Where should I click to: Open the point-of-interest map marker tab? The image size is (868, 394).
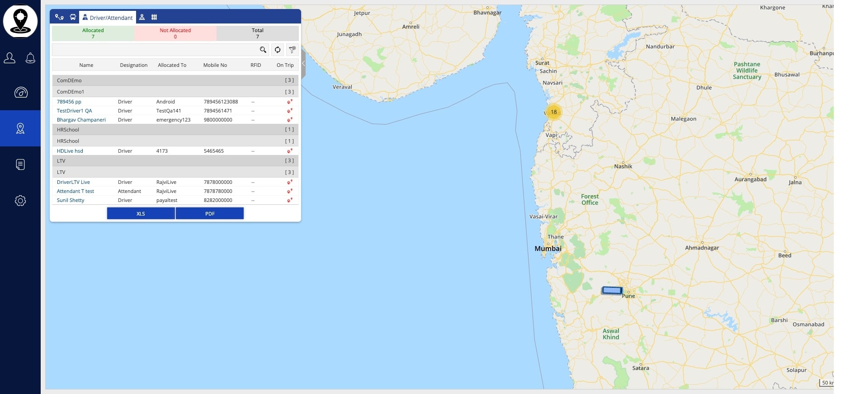[x=142, y=17]
